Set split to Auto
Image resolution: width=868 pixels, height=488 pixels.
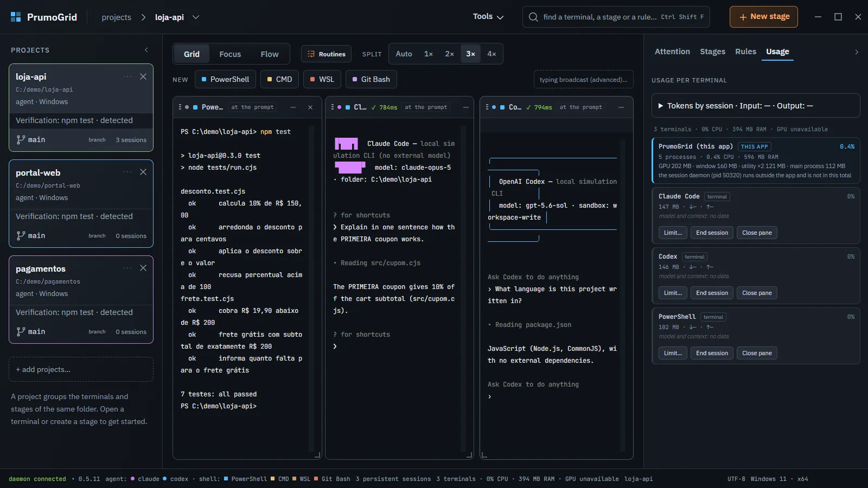(404, 54)
